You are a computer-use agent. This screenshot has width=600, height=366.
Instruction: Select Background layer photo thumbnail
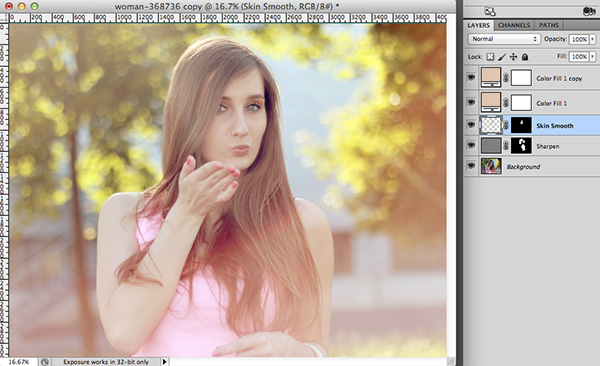[x=491, y=166]
